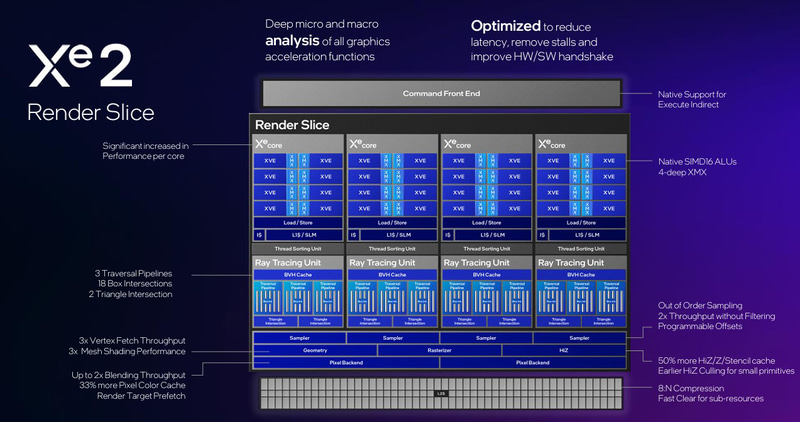
Task: Click 'Up to 2x Blending Throughput' text
Action: (x=129, y=375)
